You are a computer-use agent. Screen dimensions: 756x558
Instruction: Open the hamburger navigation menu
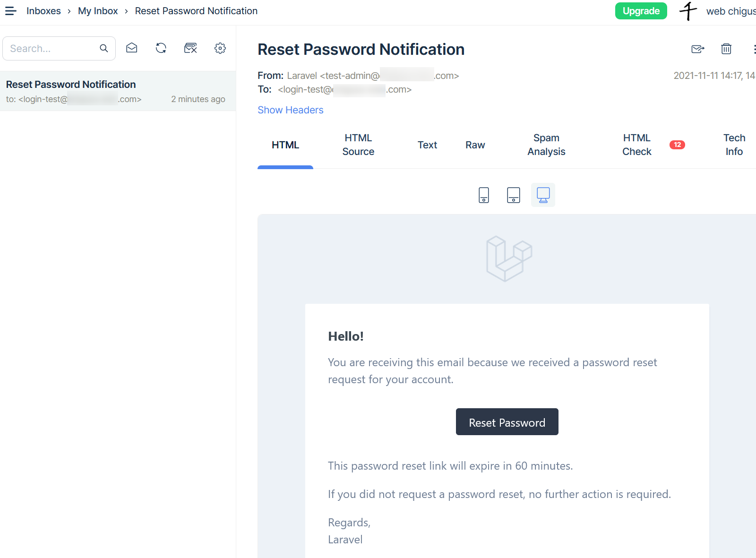point(11,11)
